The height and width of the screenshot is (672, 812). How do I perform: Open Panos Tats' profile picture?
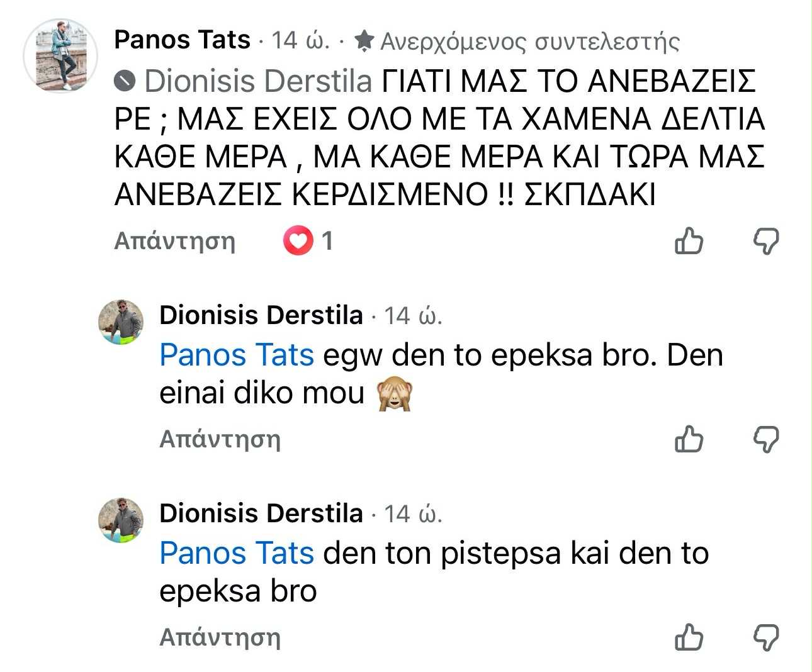60,56
